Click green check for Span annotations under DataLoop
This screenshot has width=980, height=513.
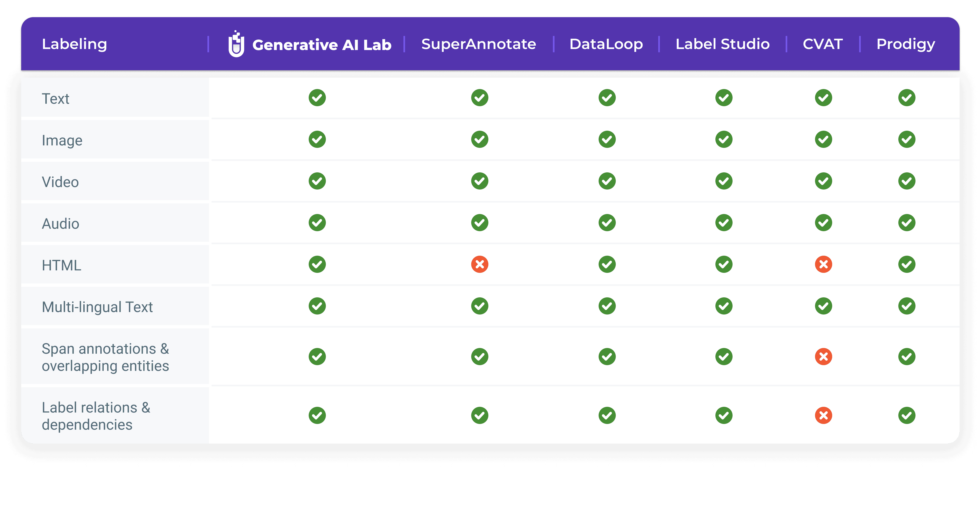pyautogui.click(x=607, y=357)
